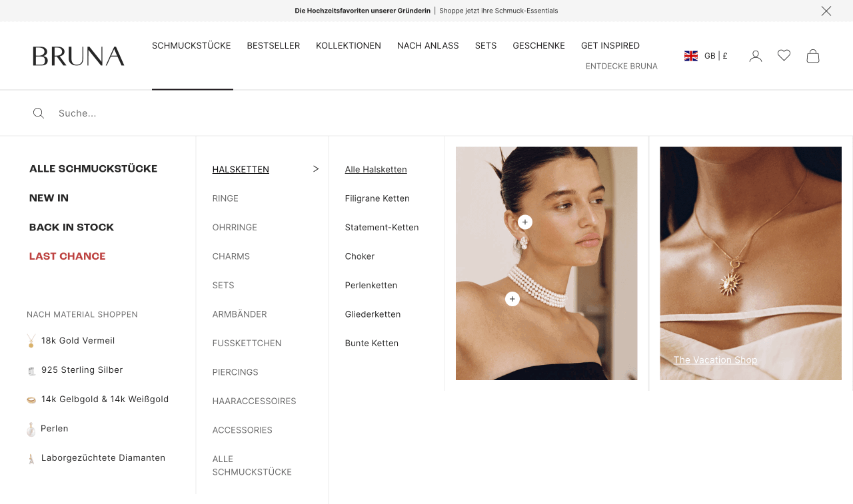This screenshot has width=853, height=504.
Task: Select the Bestseller menu item
Action: click(x=273, y=46)
